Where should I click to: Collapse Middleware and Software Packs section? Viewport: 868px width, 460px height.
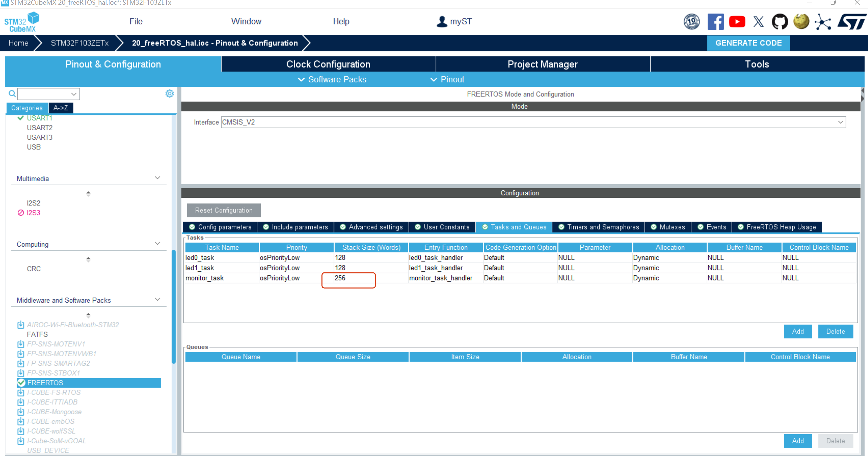pos(157,300)
